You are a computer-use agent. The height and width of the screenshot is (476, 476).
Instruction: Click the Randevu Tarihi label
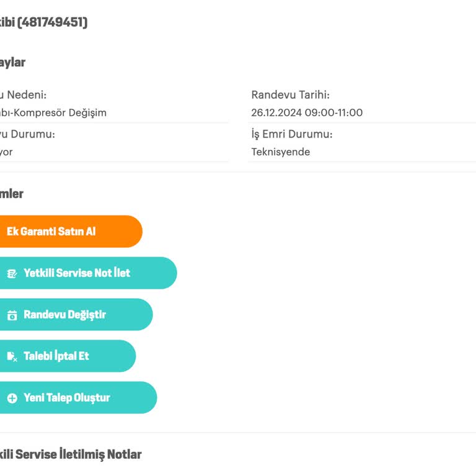point(290,95)
